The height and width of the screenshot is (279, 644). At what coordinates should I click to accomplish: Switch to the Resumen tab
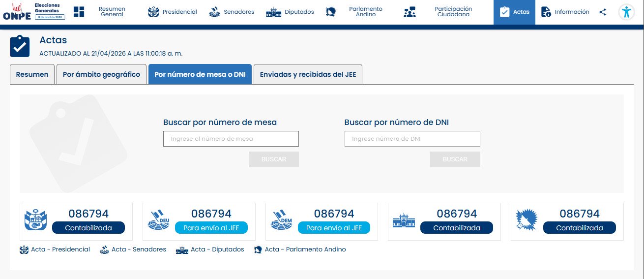pos(32,74)
